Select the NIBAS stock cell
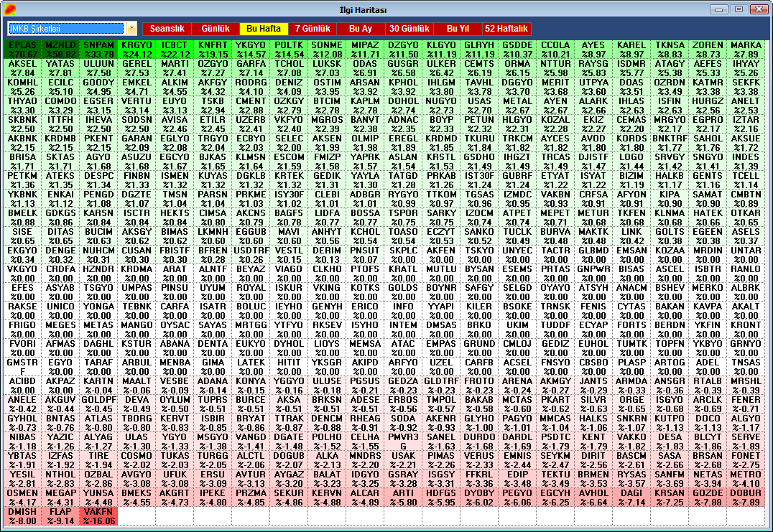The image size is (773, 532). click(x=23, y=442)
